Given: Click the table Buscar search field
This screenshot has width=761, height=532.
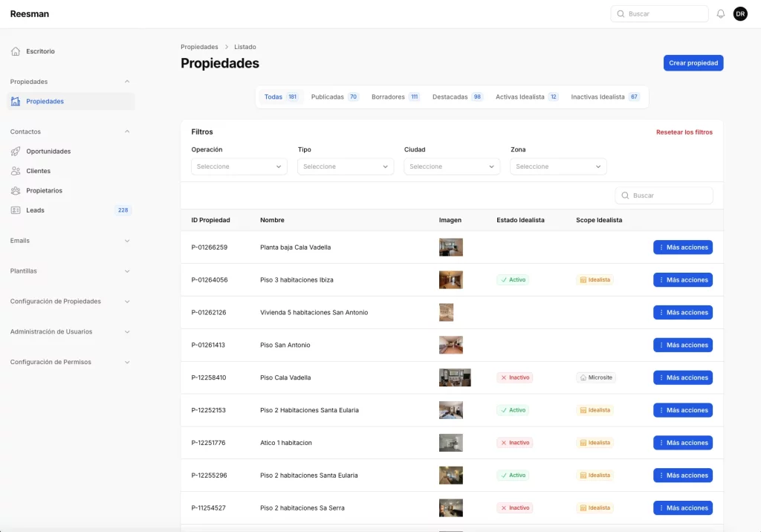Looking at the screenshot, I should coord(670,195).
